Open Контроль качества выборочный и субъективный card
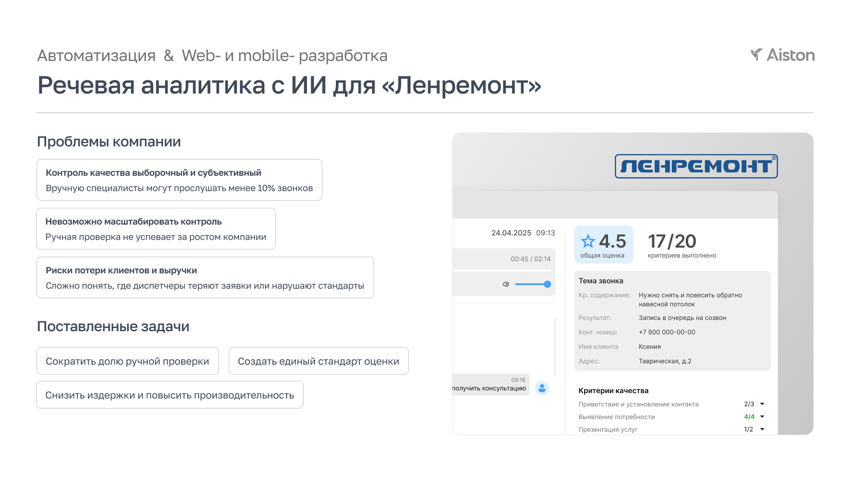This screenshot has height=488, width=868. pyautogui.click(x=179, y=180)
